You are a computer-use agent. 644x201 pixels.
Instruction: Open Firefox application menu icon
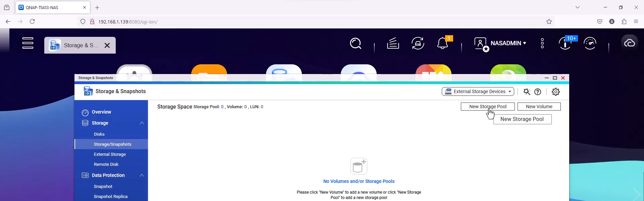tap(636, 21)
